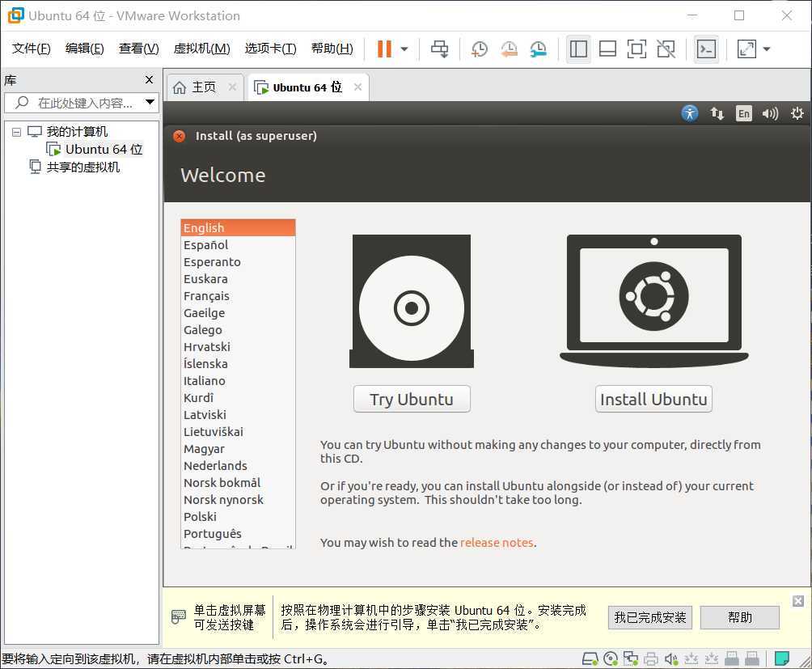Select Magyar in the language list
Image resolution: width=812 pixels, height=669 pixels.
[238, 448]
